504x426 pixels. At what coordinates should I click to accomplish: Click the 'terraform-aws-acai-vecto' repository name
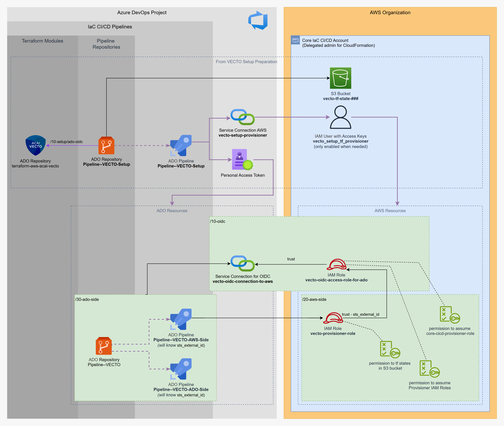[x=35, y=166]
